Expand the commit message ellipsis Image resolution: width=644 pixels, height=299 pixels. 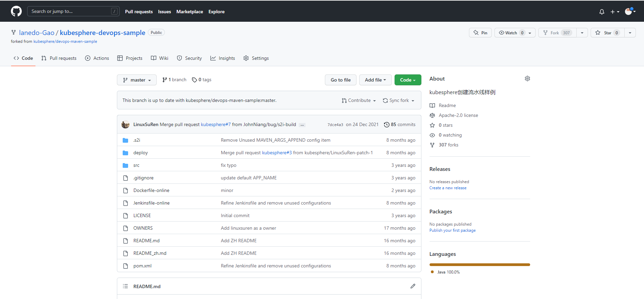[x=302, y=125]
